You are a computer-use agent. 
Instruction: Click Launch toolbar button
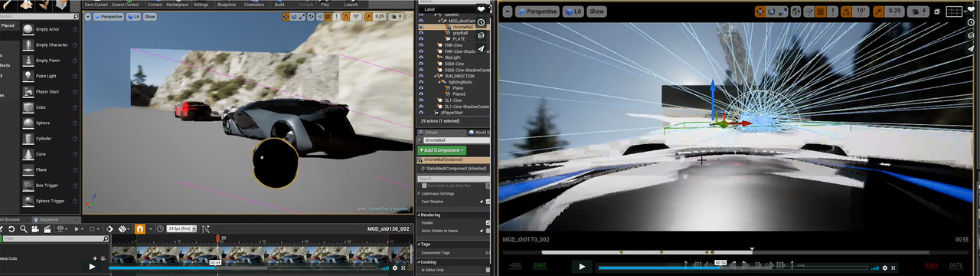[x=351, y=5]
